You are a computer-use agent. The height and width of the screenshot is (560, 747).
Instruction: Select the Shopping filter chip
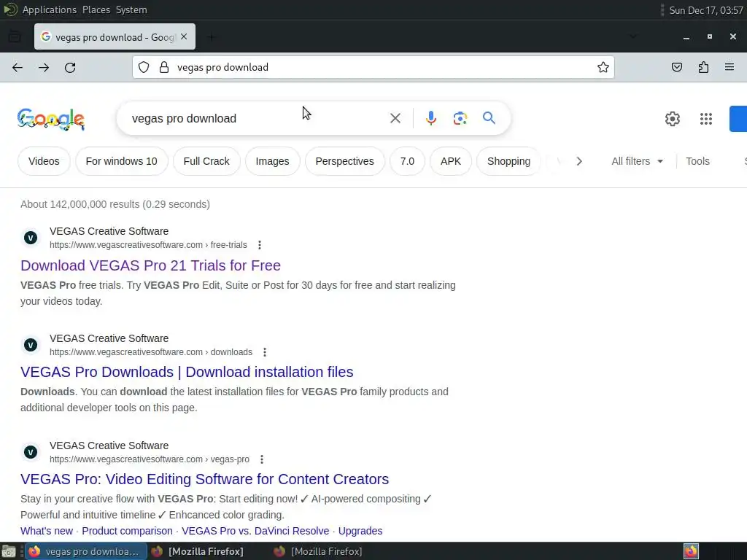coord(508,161)
